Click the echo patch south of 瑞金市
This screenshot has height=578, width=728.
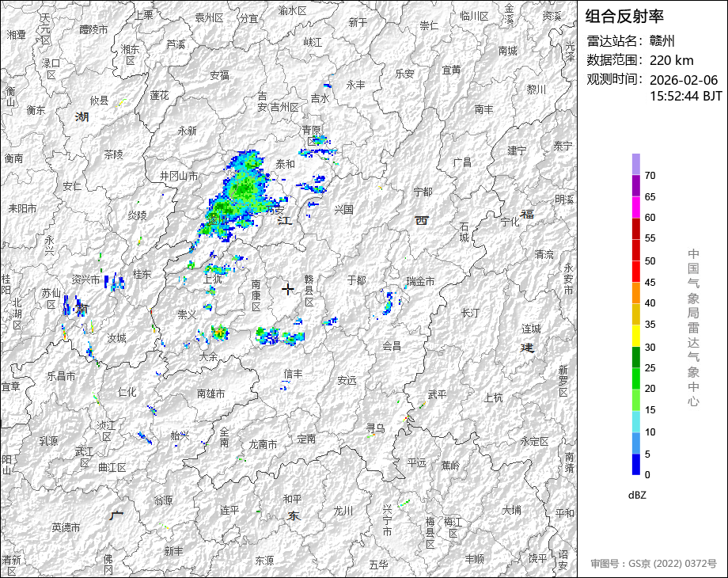click(388, 302)
